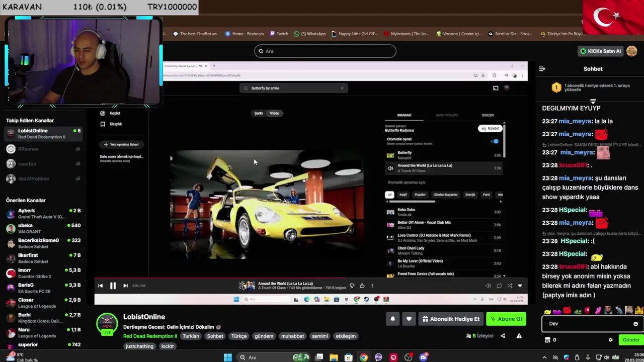This screenshot has width=644, height=362.
Task: Select the Popüler filter chip
Action: [420, 195]
